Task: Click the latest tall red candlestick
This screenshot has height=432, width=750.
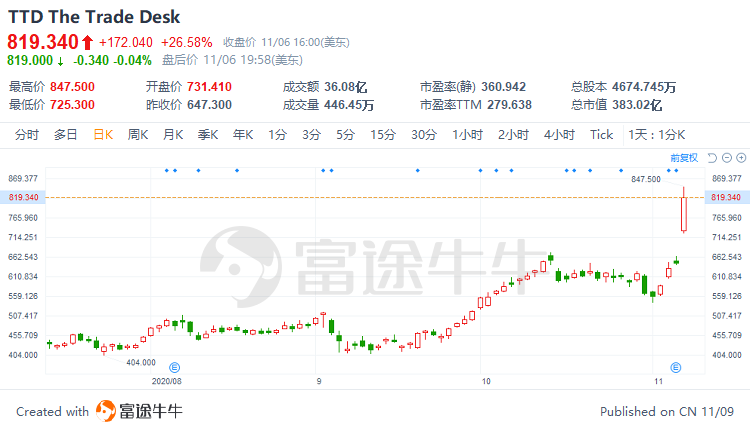Action: point(684,214)
